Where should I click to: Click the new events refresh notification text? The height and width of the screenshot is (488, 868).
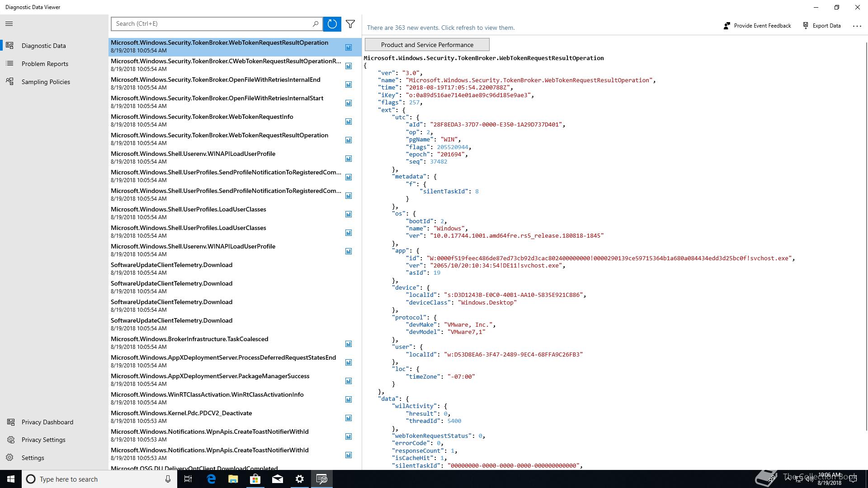pyautogui.click(x=441, y=28)
